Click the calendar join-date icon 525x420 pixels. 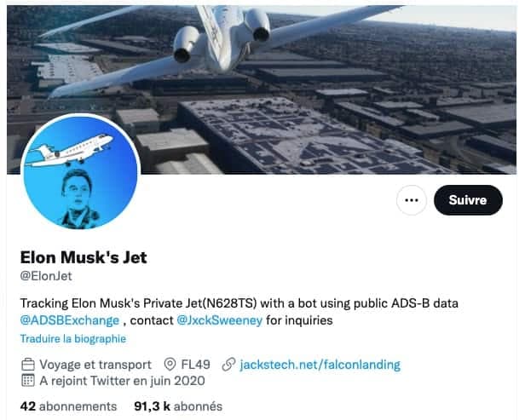tap(27, 383)
